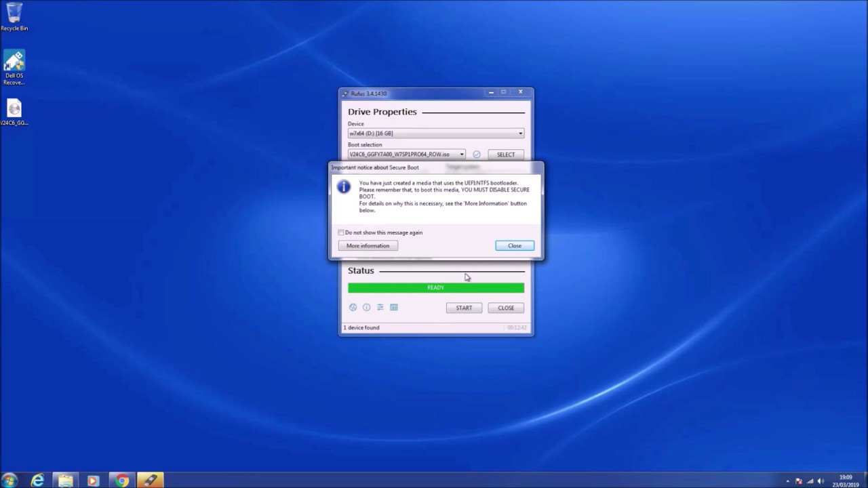Show the Rufus log icon
Viewport: 868px width, 488px height.
click(x=393, y=307)
